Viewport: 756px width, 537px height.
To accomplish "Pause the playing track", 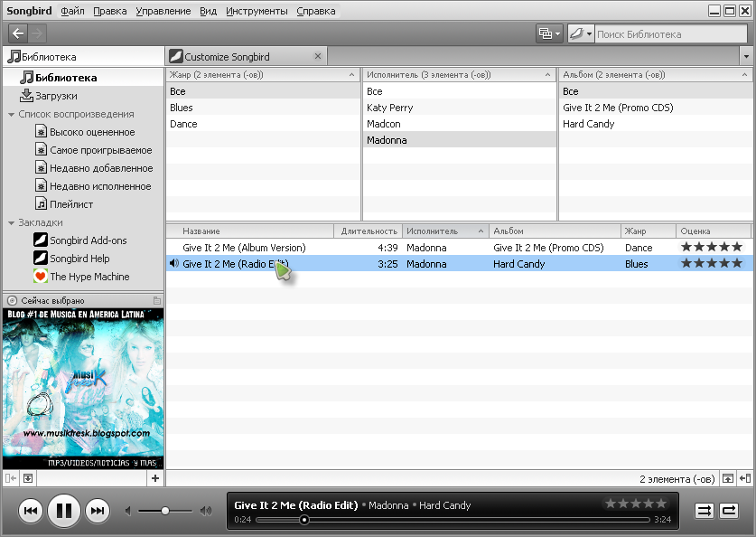I will click(63, 511).
